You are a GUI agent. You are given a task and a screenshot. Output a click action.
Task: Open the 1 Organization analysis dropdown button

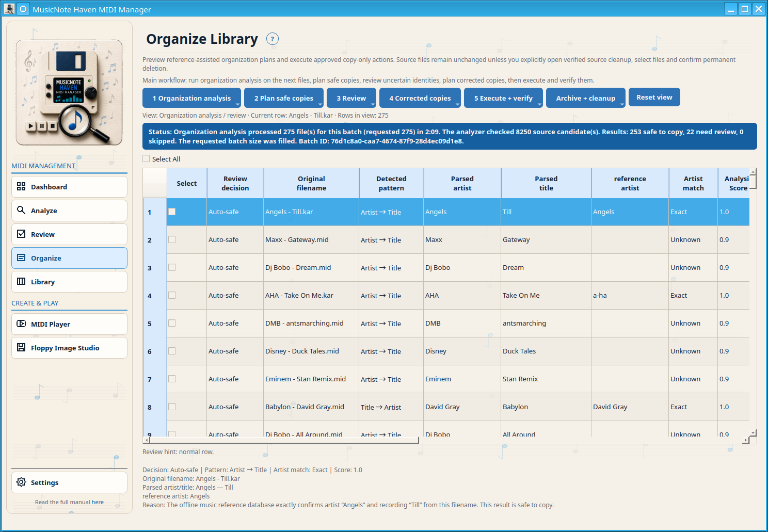point(191,98)
